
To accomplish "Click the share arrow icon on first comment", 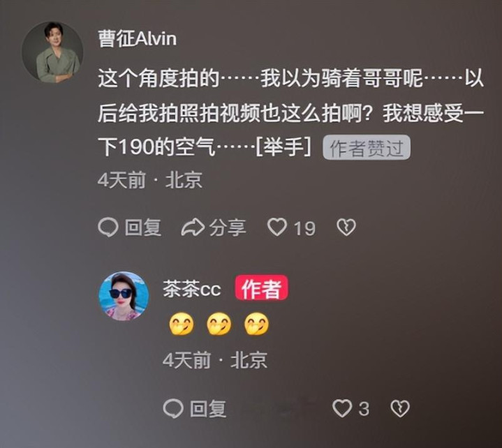I will (193, 227).
